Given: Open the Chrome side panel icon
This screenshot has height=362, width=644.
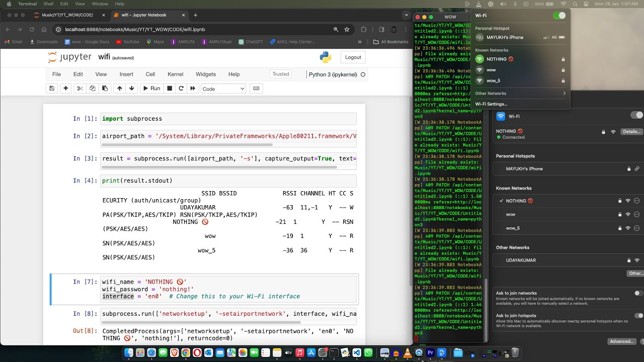Looking at the screenshot, I should tap(381, 29).
